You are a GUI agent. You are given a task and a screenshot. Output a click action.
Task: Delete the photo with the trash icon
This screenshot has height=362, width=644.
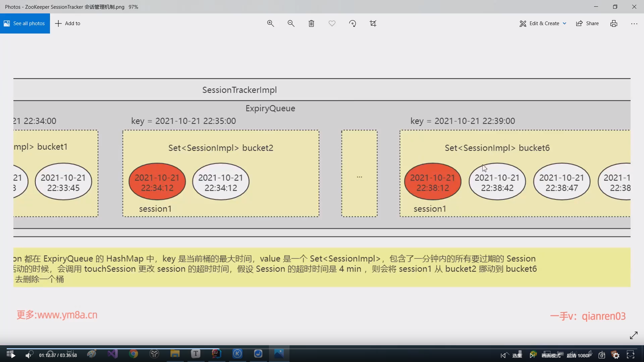point(311,23)
